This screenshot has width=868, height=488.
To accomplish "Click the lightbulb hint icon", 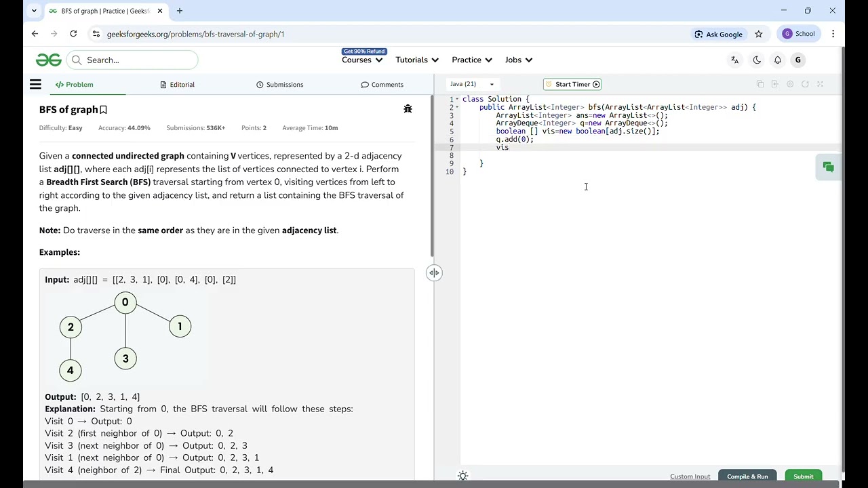I will (x=462, y=476).
